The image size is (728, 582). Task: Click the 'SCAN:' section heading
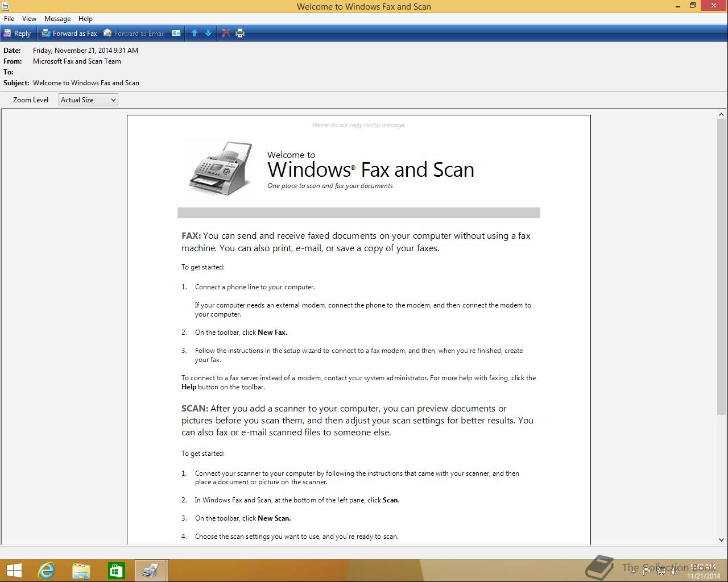coord(195,408)
